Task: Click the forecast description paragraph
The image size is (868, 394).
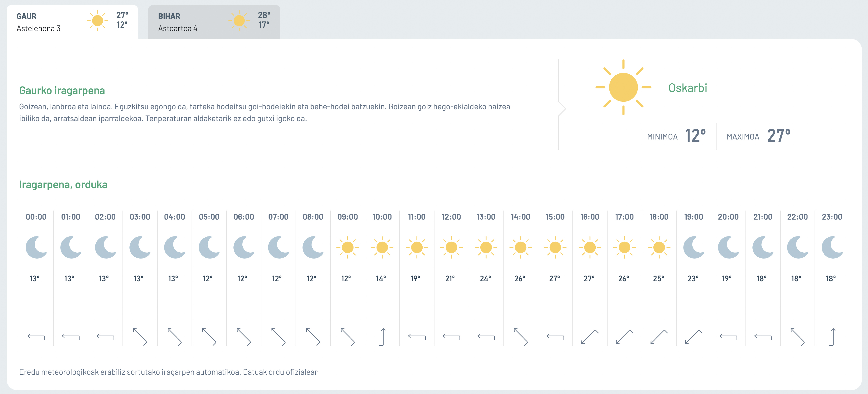Action: point(264,113)
